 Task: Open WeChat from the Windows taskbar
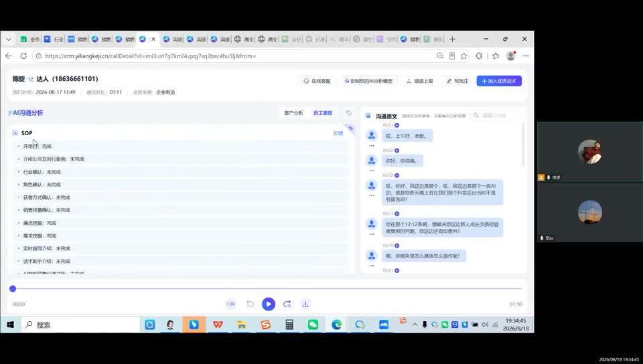[x=313, y=325]
